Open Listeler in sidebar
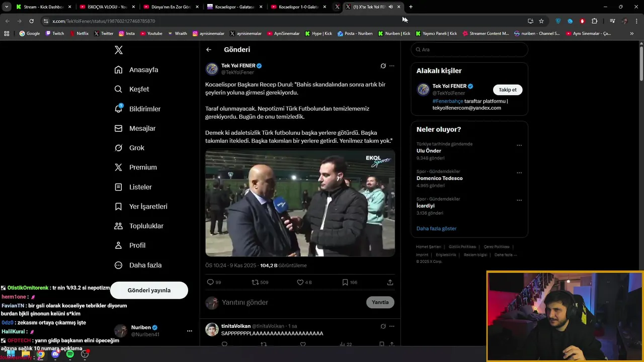 pyautogui.click(x=133, y=187)
